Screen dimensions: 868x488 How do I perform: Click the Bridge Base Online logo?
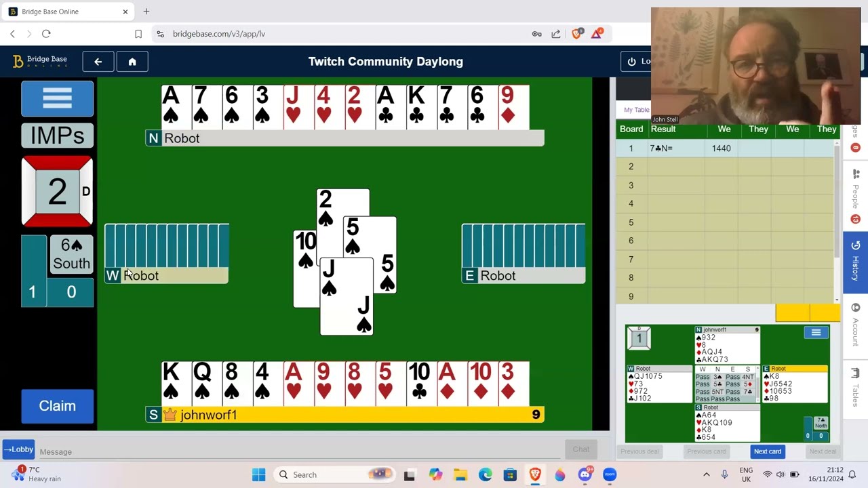tap(40, 61)
